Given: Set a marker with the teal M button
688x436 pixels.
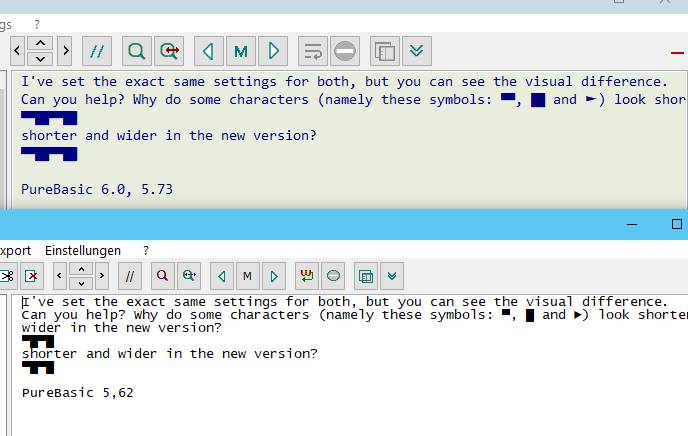Looking at the screenshot, I should pos(241,51).
